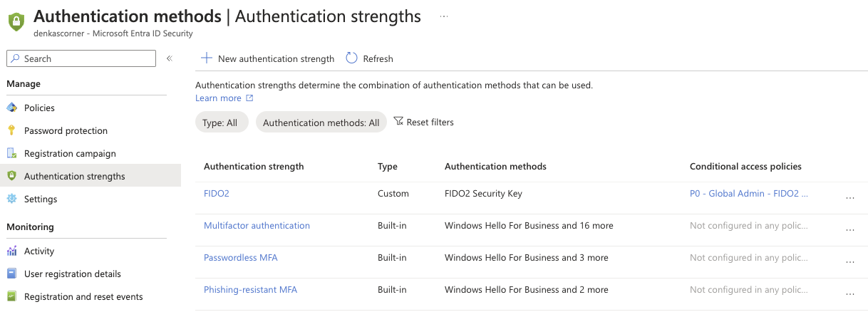Click Windows Hello For Business and 3 more
The height and width of the screenshot is (312, 868).
click(527, 258)
